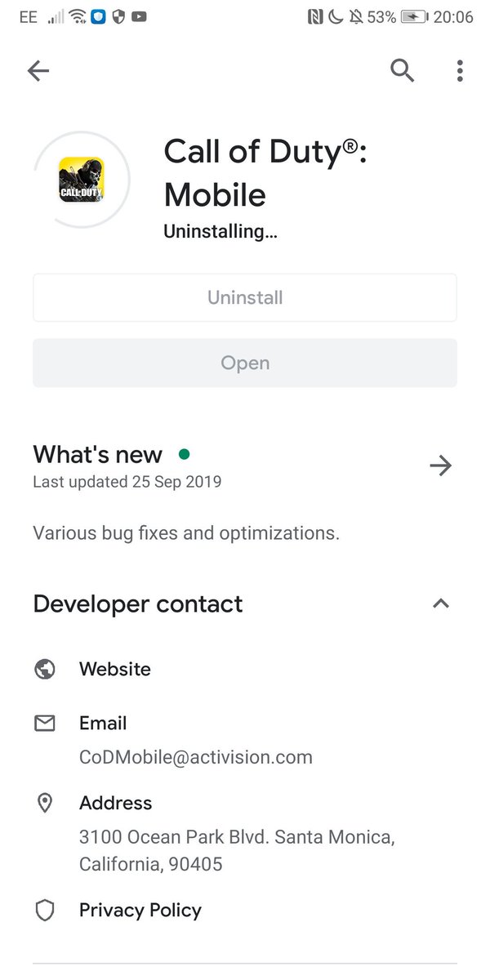The height and width of the screenshot is (980, 490).
Task: Tap the Call of Duty app icon
Action: pyautogui.click(x=82, y=180)
